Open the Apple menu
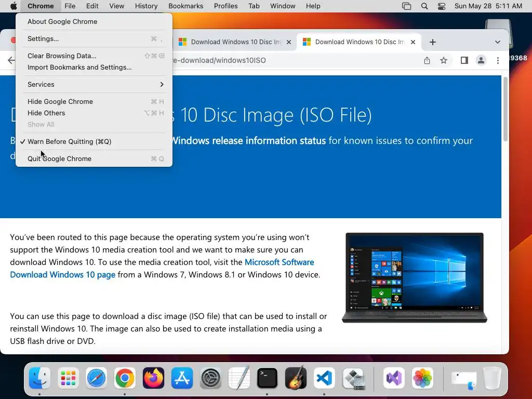The height and width of the screenshot is (399, 532). click(14, 6)
